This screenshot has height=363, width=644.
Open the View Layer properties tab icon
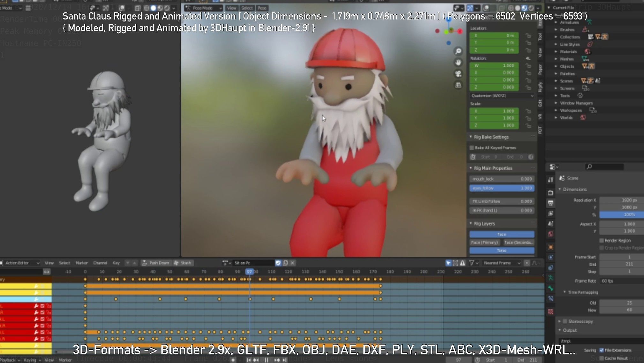coord(550,213)
